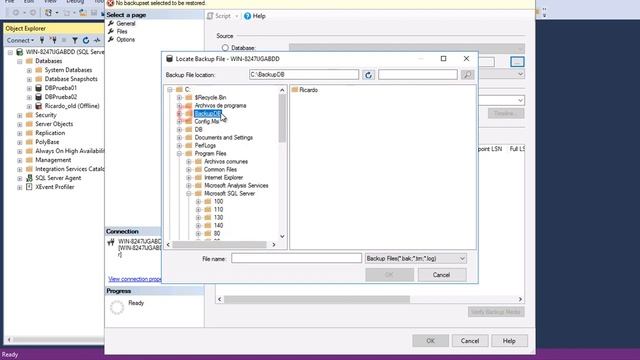
Task: Click Cancel in the Locate Backup File dialog
Action: (441, 275)
